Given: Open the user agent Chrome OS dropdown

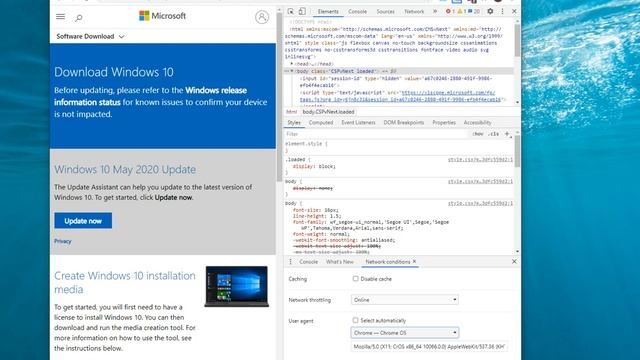Looking at the screenshot, I should pos(404,333).
